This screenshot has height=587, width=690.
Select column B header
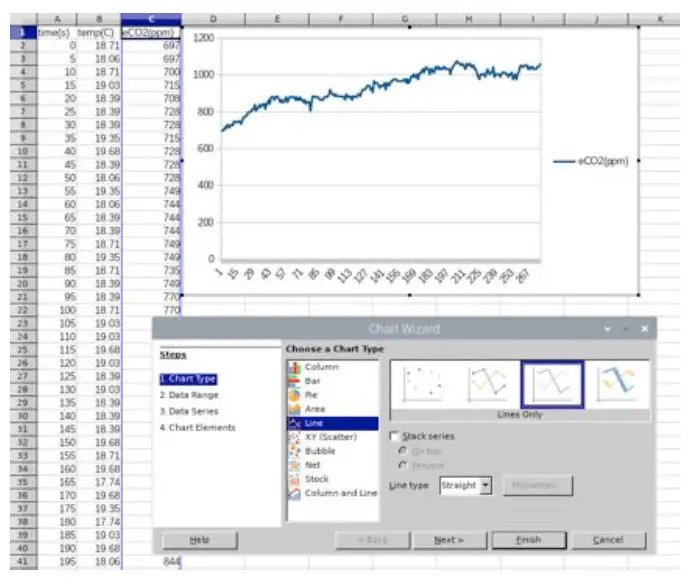click(99, 19)
